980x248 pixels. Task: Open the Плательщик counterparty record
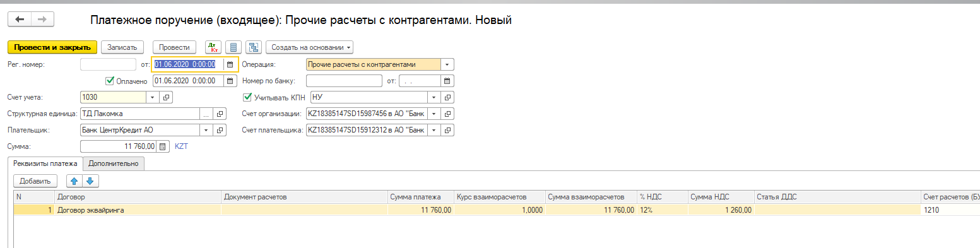pyautogui.click(x=220, y=130)
